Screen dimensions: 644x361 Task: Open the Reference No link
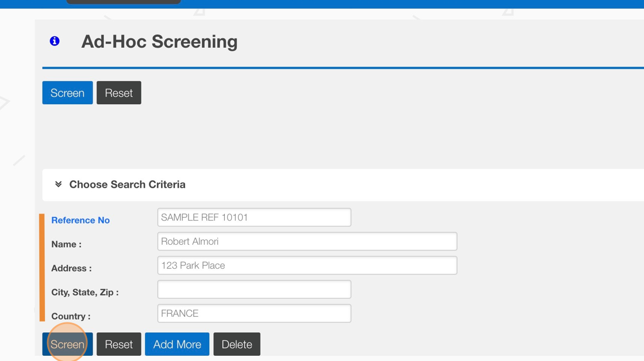tap(80, 220)
